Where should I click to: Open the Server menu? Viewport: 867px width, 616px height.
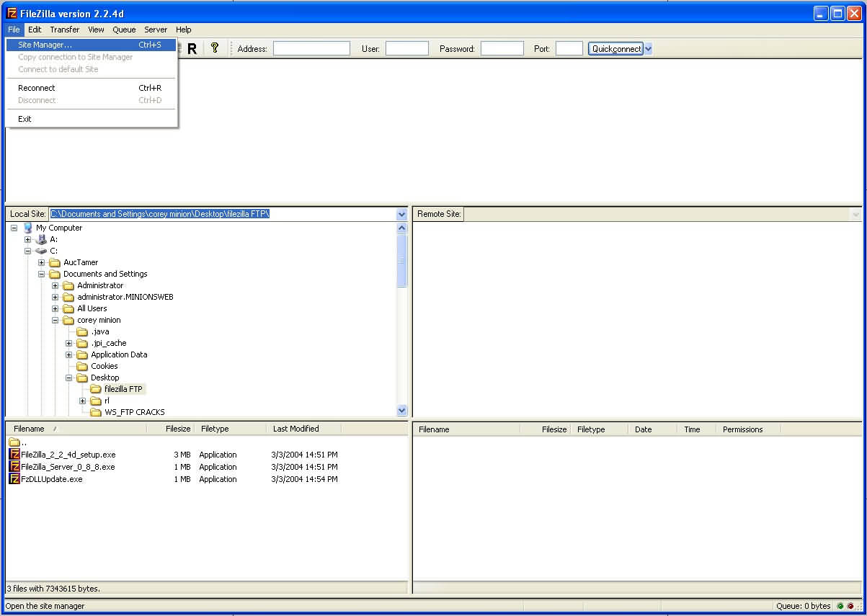[x=156, y=30]
